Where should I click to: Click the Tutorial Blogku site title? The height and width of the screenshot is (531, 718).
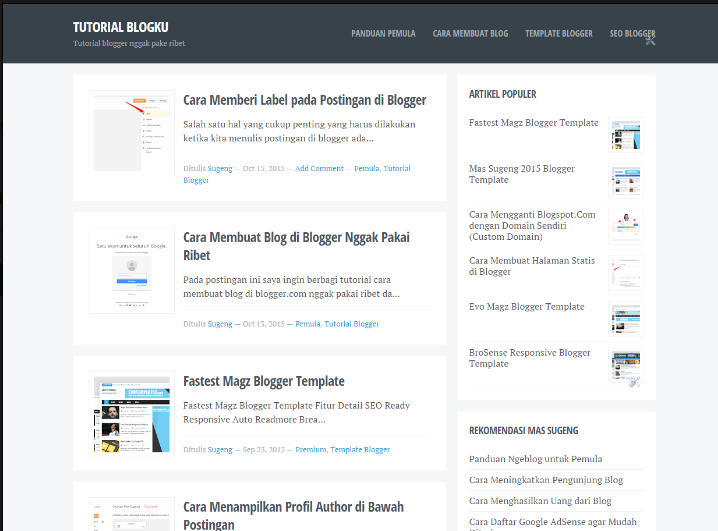(x=121, y=27)
